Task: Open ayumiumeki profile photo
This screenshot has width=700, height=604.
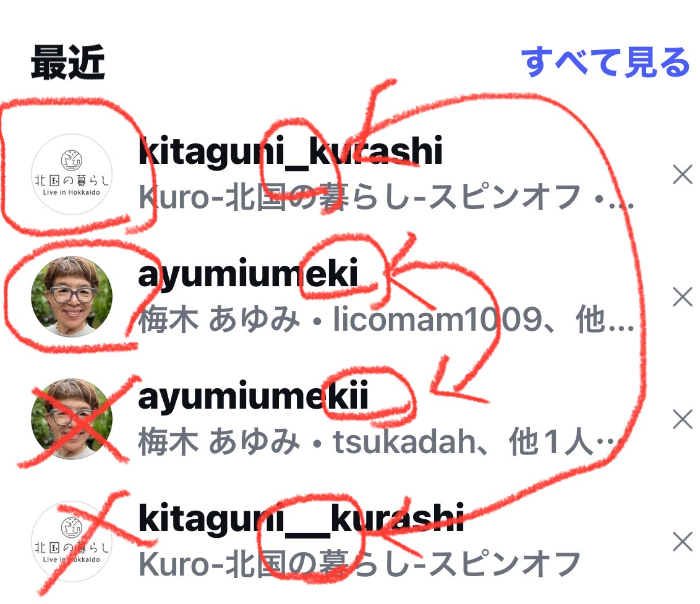Action: click(x=72, y=297)
